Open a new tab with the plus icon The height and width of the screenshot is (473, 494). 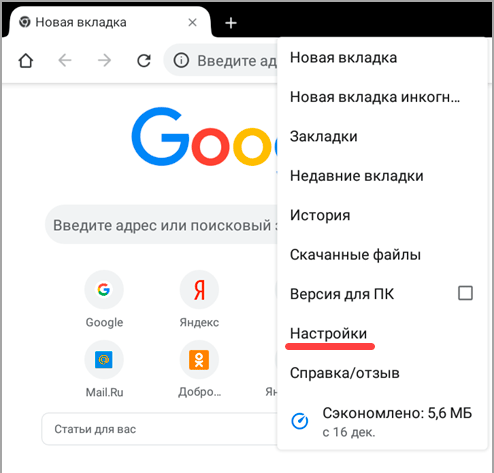click(x=231, y=23)
